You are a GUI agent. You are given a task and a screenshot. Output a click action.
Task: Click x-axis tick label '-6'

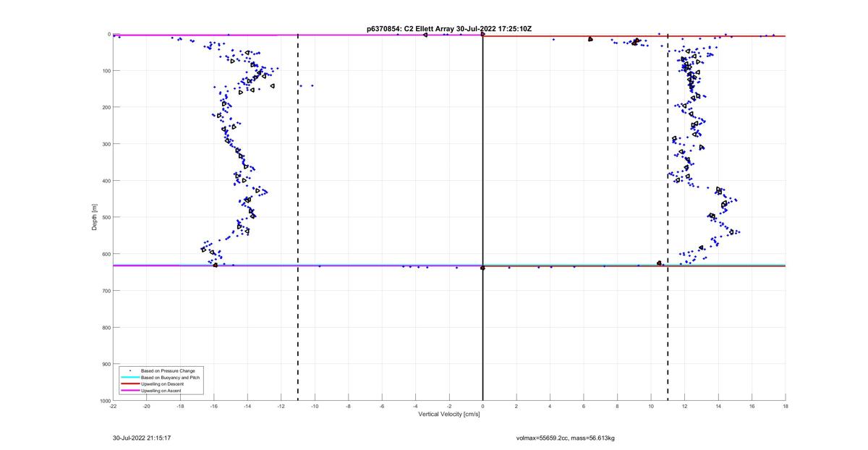(x=382, y=407)
